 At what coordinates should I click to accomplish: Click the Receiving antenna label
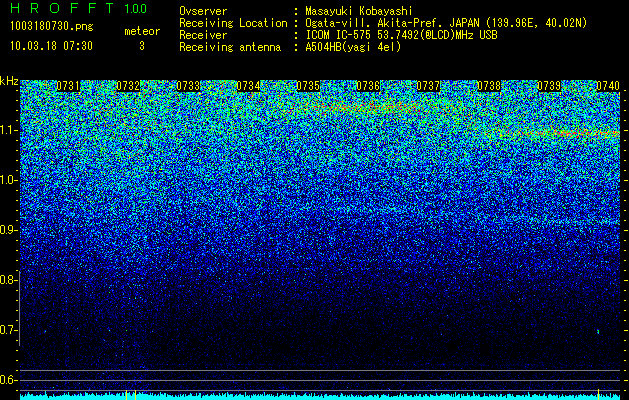(230, 47)
